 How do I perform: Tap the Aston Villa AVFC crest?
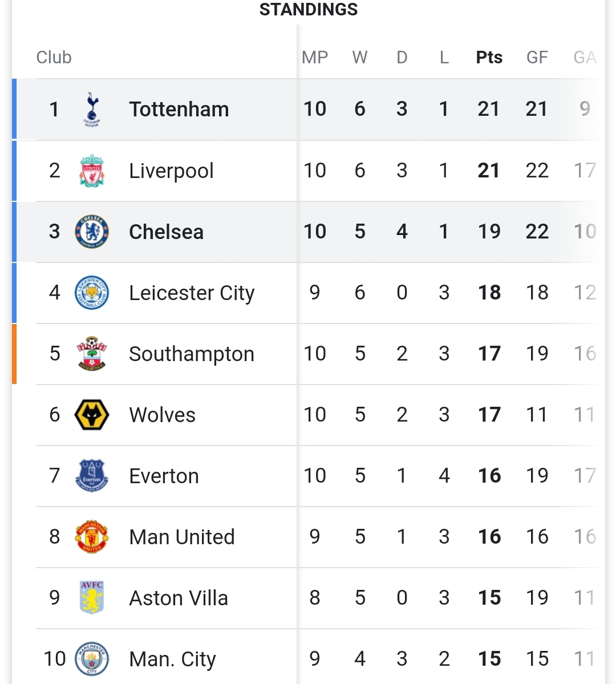point(92,598)
